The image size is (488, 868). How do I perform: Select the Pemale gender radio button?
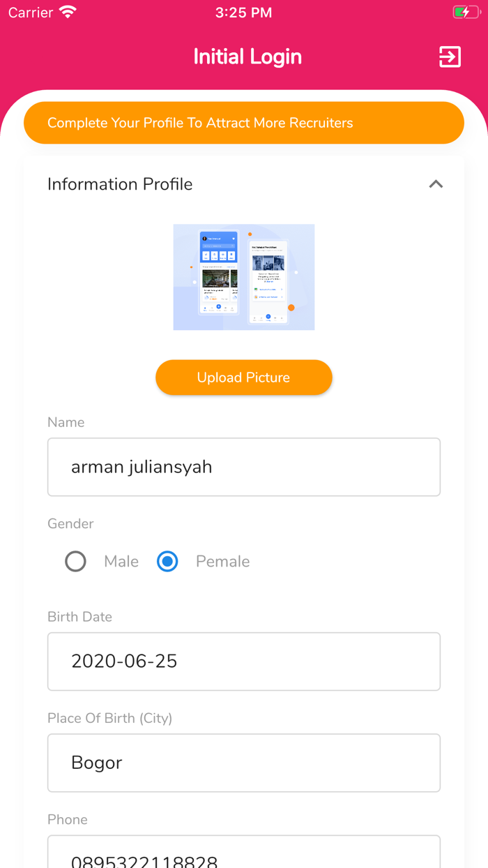(x=167, y=561)
